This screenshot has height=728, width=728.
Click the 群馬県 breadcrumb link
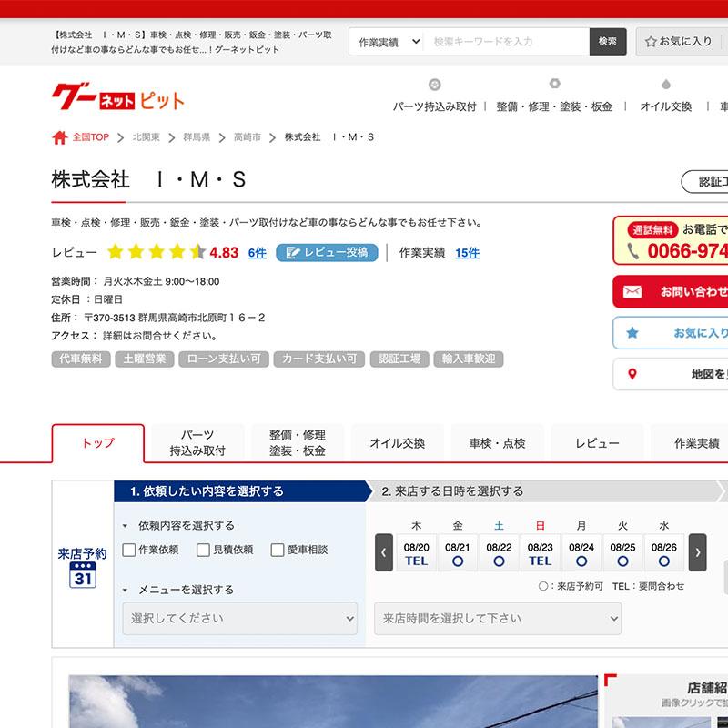point(197,137)
